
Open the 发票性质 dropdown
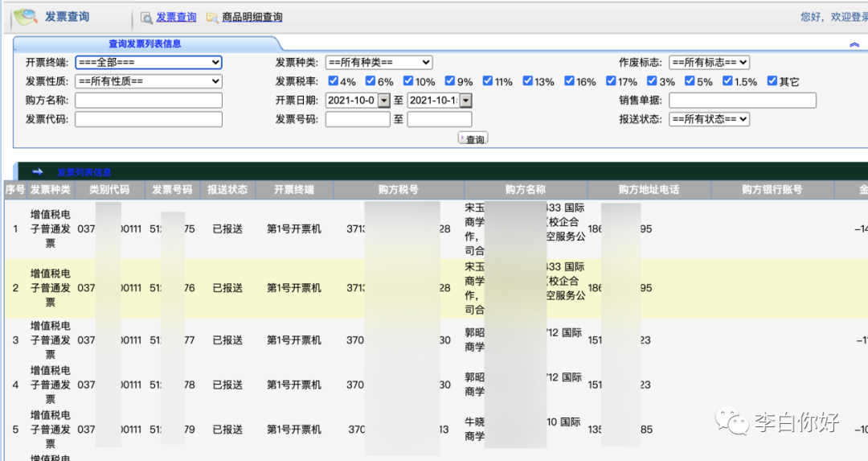tap(149, 81)
